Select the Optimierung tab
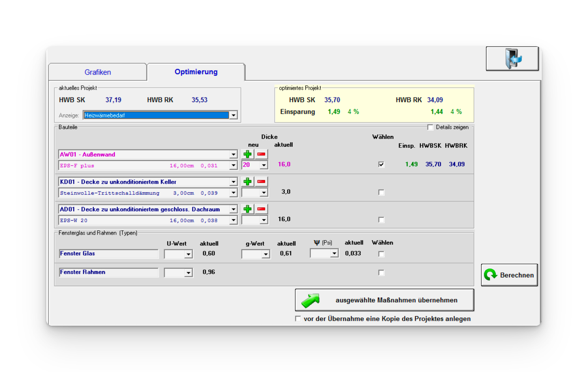The height and width of the screenshot is (372, 588). (x=196, y=72)
